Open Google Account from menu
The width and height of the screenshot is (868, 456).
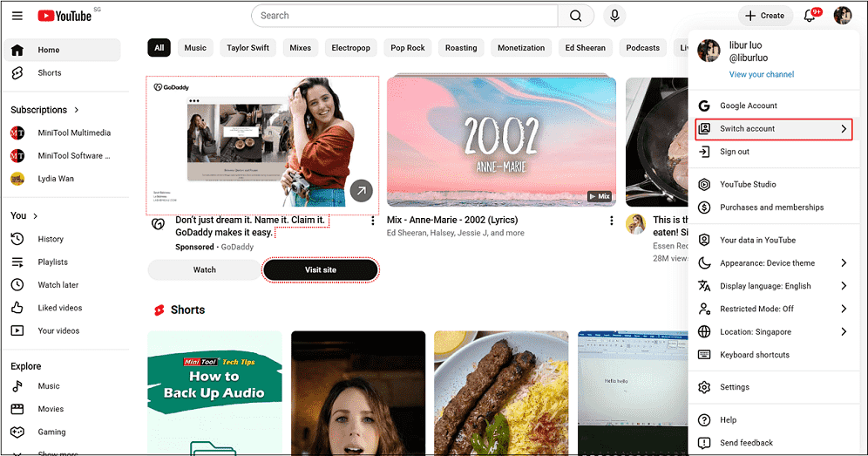pyautogui.click(x=774, y=105)
